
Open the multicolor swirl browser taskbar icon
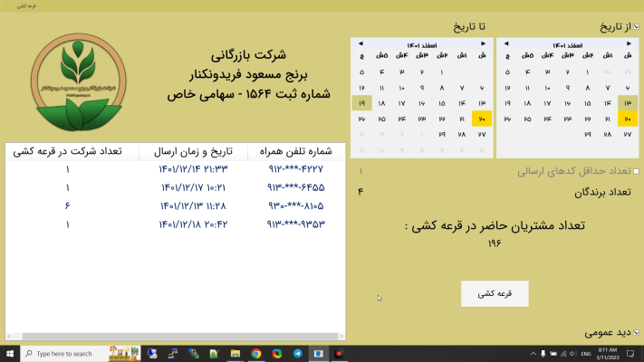tap(277, 353)
